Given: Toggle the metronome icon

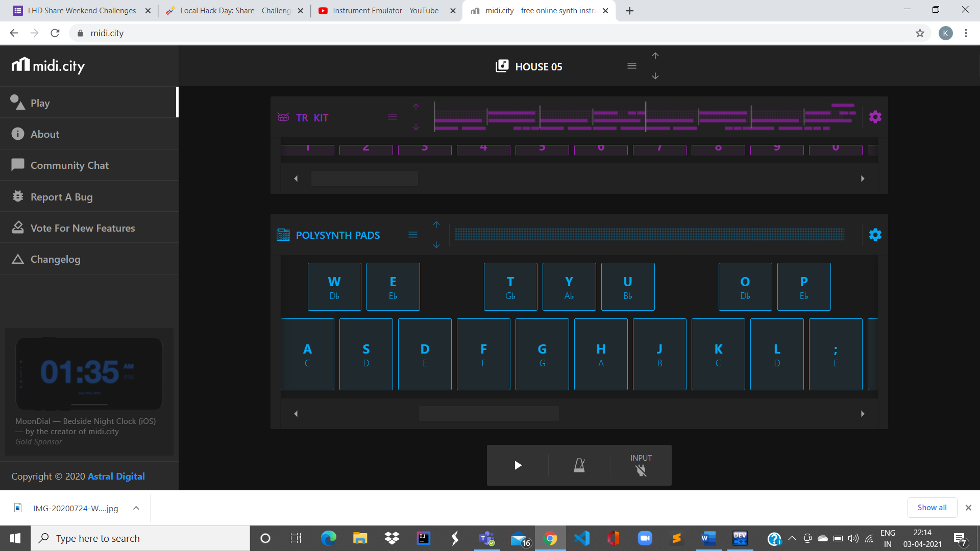Looking at the screenshot, I should click(579, 465).
